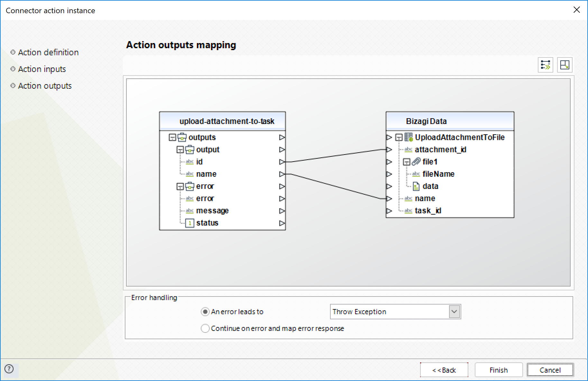Open the help question mark icon

coord(9,369)
